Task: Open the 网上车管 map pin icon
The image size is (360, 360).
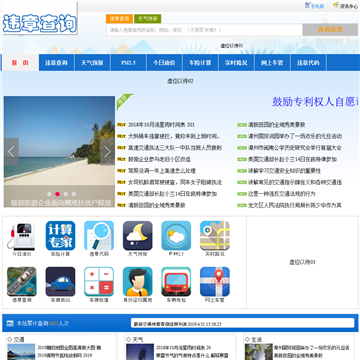Action: click(x=215, y=282)
